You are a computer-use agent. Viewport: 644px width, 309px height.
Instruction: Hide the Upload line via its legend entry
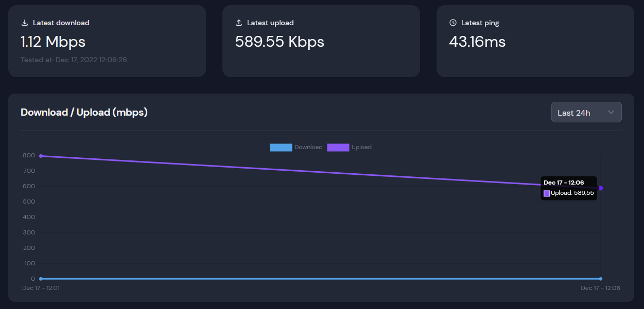coord(361,147)
